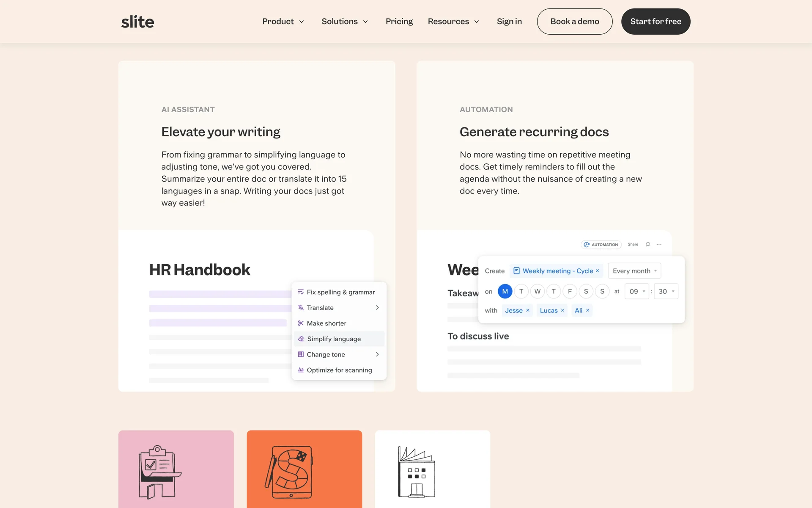Toggle Wednesday day selector
Viewport: 812px width, 508px height.
tap(537, 291)
